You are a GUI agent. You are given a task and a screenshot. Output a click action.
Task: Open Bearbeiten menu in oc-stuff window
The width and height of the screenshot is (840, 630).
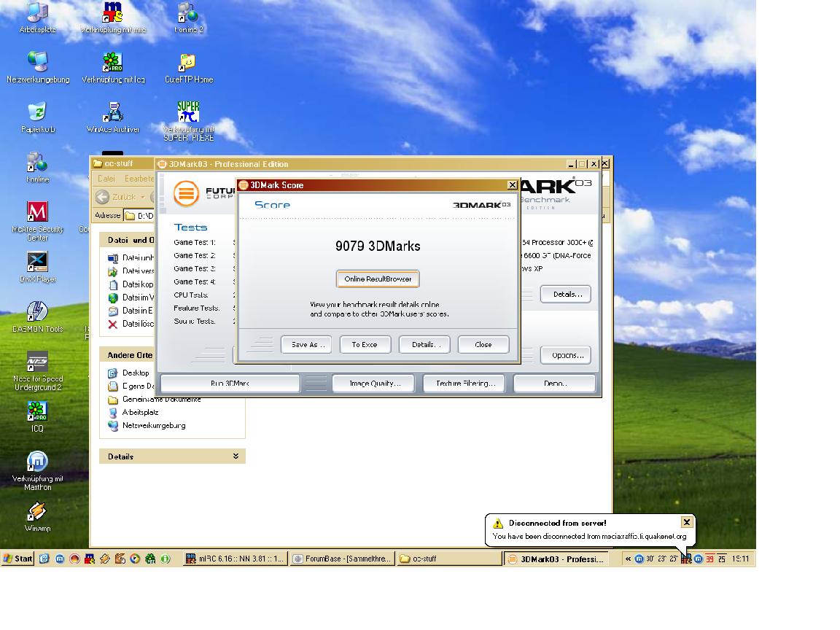(x=139, y=179)
